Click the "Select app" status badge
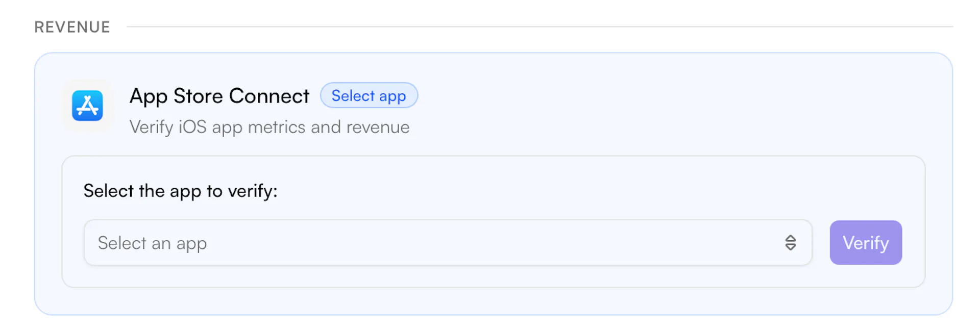 point(369,96)
